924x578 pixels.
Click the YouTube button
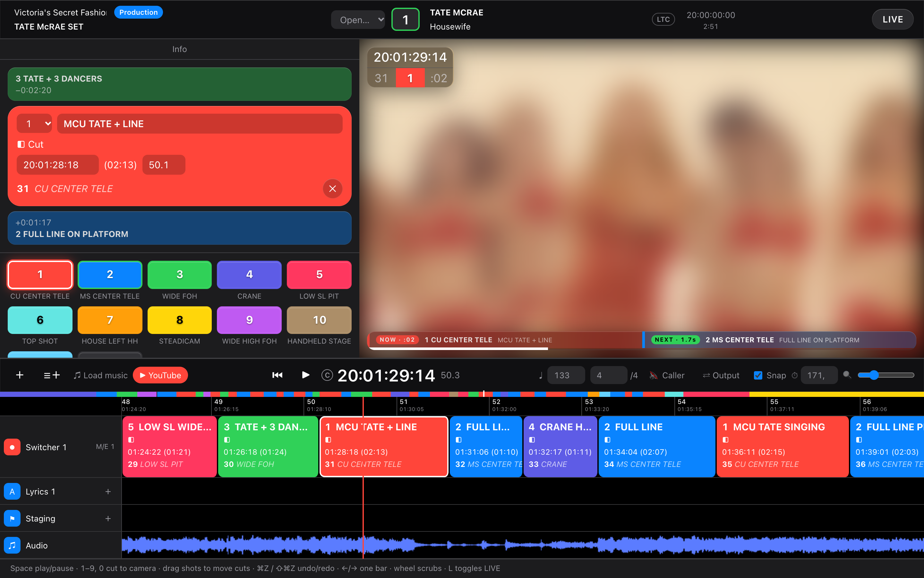tap(160, 375)
